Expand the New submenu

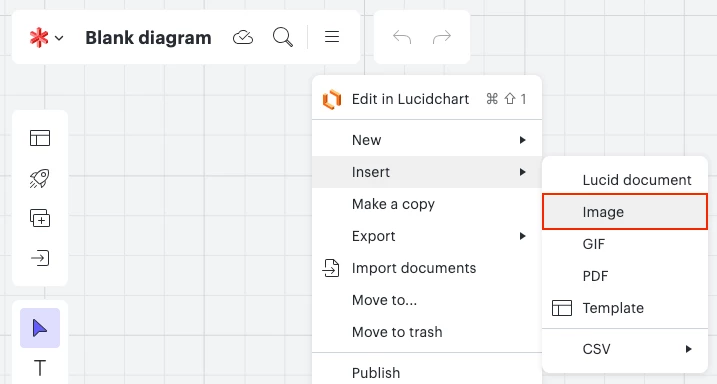pos(427,140)
